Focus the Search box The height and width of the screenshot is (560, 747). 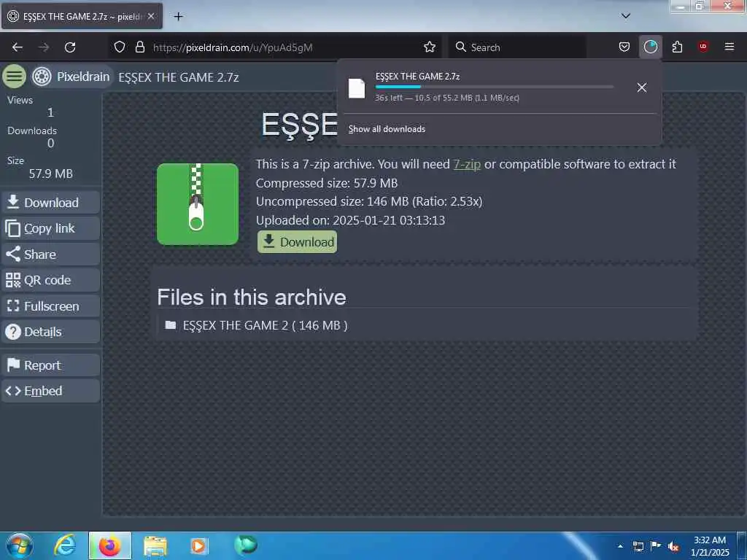[x=517, y=47]
